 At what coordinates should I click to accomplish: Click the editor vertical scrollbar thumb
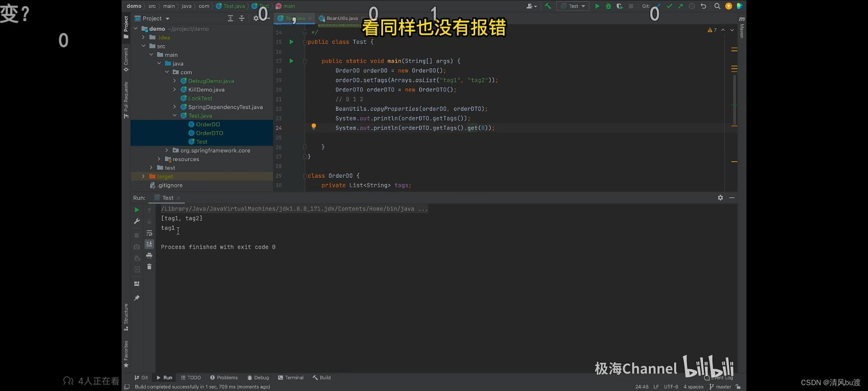pyautogui.click(x=735, y=100)
